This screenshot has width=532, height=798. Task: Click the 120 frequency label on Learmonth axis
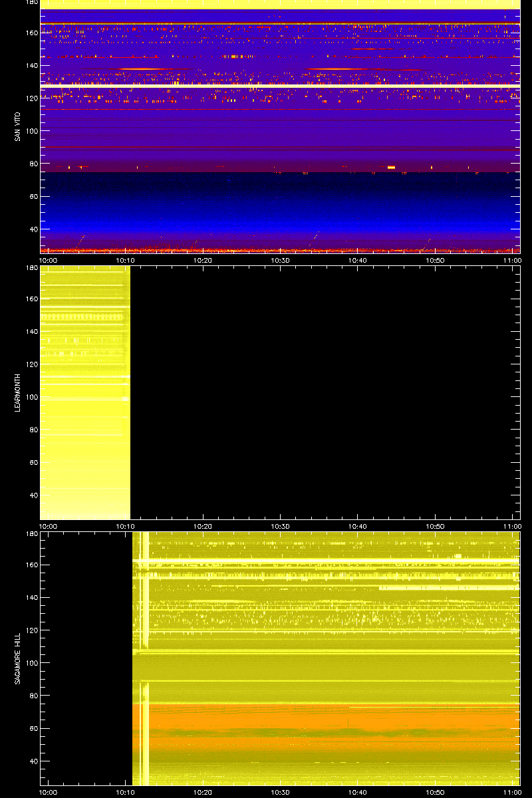pyautogui.click(x=31, y=364)
